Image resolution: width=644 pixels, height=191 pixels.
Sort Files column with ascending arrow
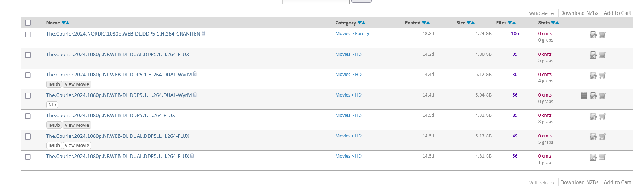(x=514, y=23)
